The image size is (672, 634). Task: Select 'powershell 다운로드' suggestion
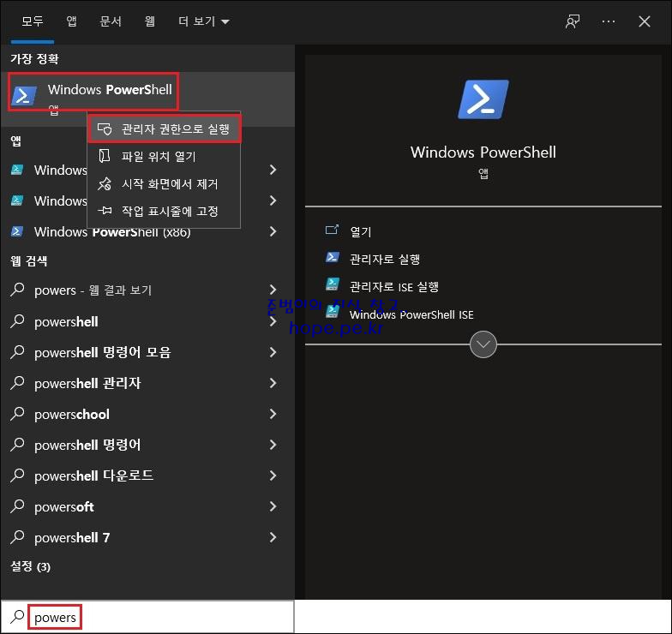click(147, 476)
